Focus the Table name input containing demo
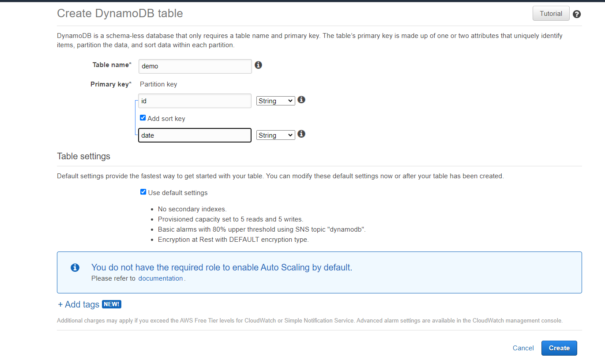 point(195,66)
